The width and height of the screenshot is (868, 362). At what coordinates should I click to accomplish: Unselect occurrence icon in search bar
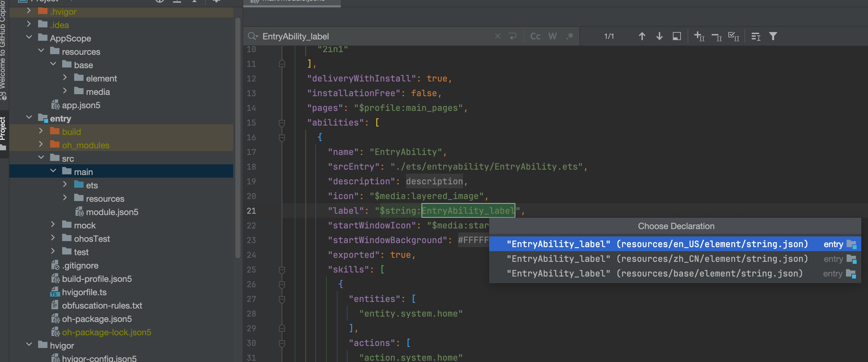[716, 37]
